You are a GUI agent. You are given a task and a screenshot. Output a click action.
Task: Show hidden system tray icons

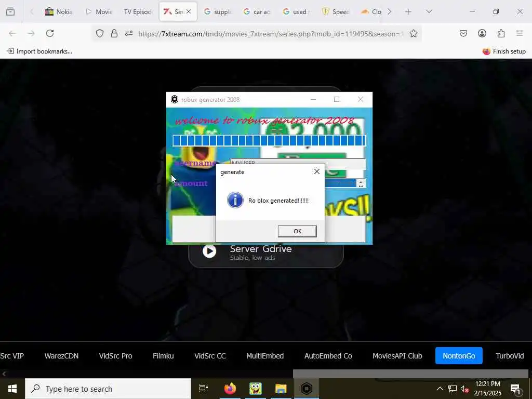pos(440,389)
